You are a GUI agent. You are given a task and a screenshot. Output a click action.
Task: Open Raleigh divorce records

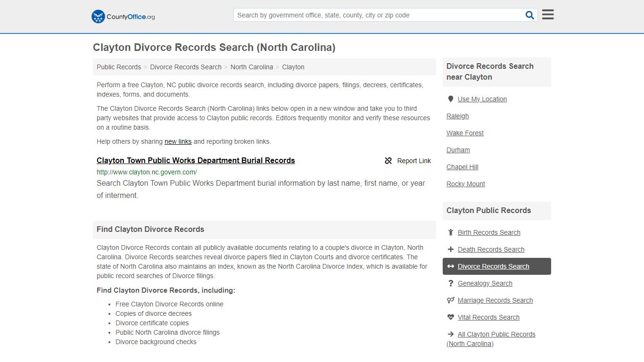point(458,116)
